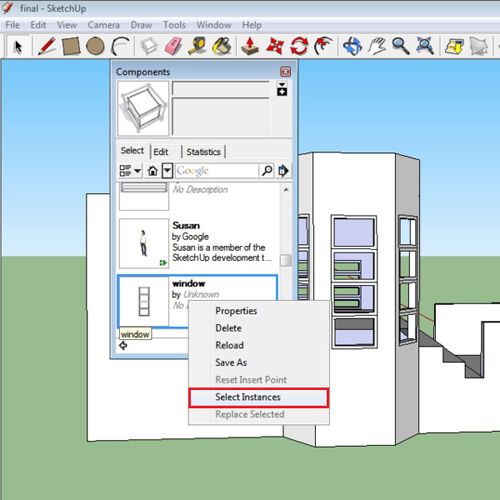Open the Help menu

pyautogui.click(x=252, y=25)
